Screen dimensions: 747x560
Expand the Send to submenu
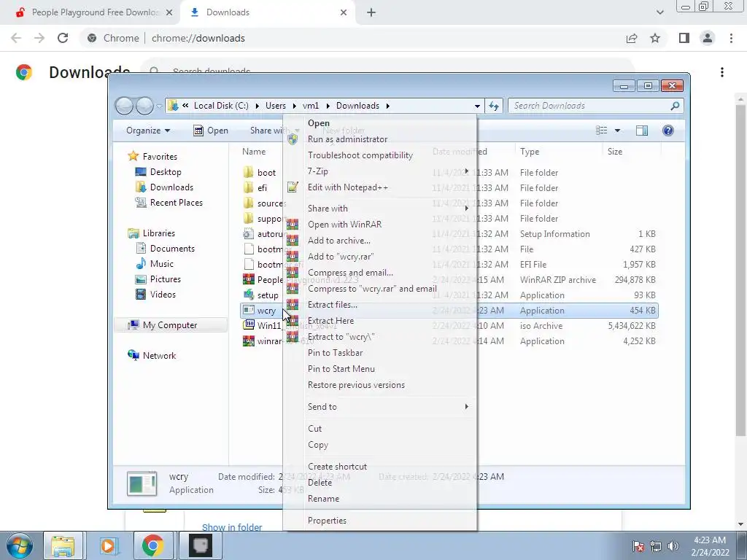466,407
